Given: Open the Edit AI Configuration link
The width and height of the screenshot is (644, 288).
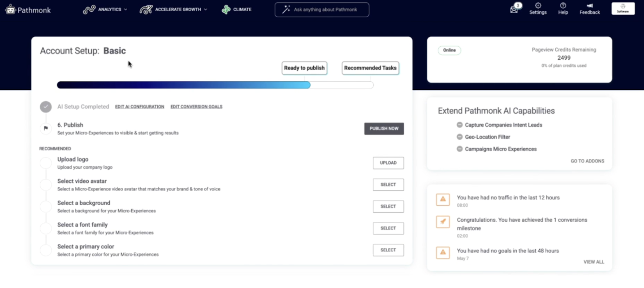Looking at the screenshot, I should tap(139, 107).
